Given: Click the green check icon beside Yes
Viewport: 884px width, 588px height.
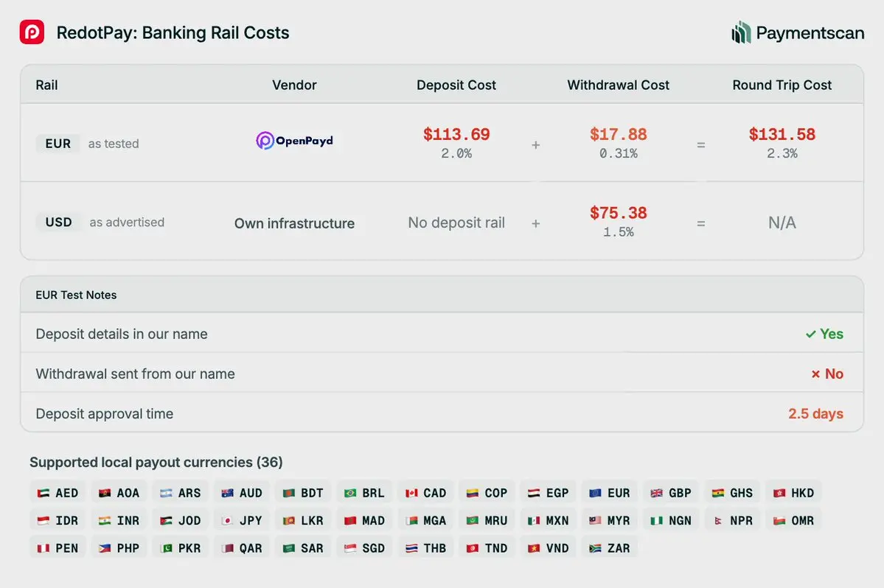Looking at the screenshot, I should (811, 334).
